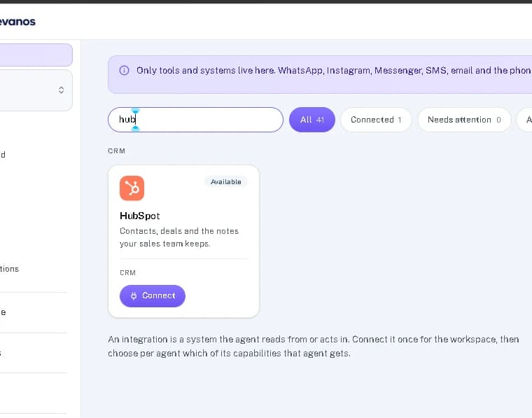Select the All 41 filter tab

311,120
